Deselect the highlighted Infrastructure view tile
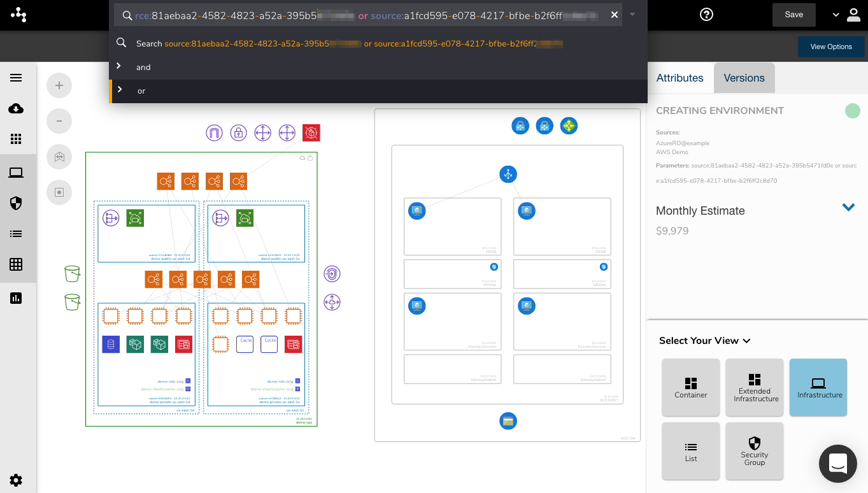The width and height of the screenshot is (868, 493). tap(818, 387)
